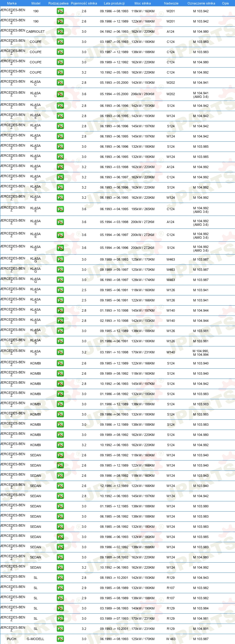Click fuel icon in KLASA C 3.6 row
This screenshot has width=235, height=644.
[60, 94]
